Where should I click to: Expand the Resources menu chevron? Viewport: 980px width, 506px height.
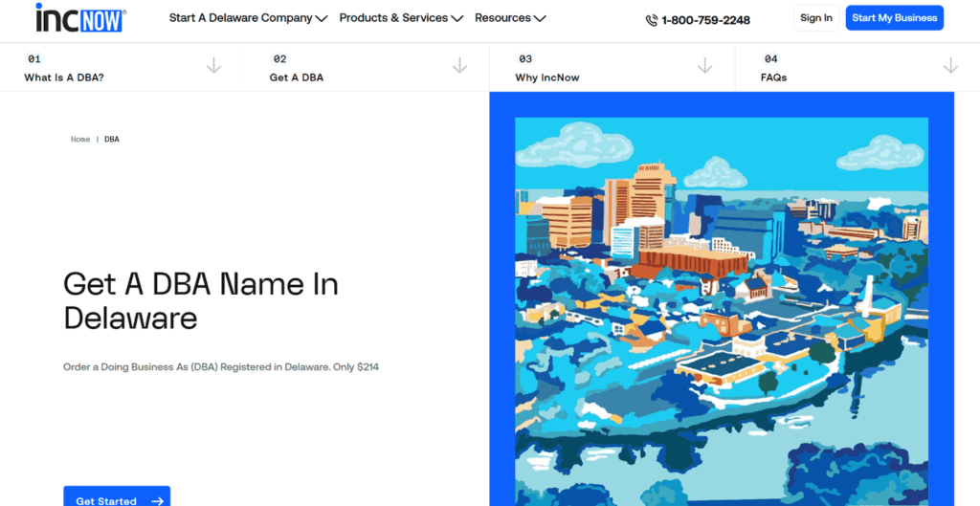click(x=540, y=19)
